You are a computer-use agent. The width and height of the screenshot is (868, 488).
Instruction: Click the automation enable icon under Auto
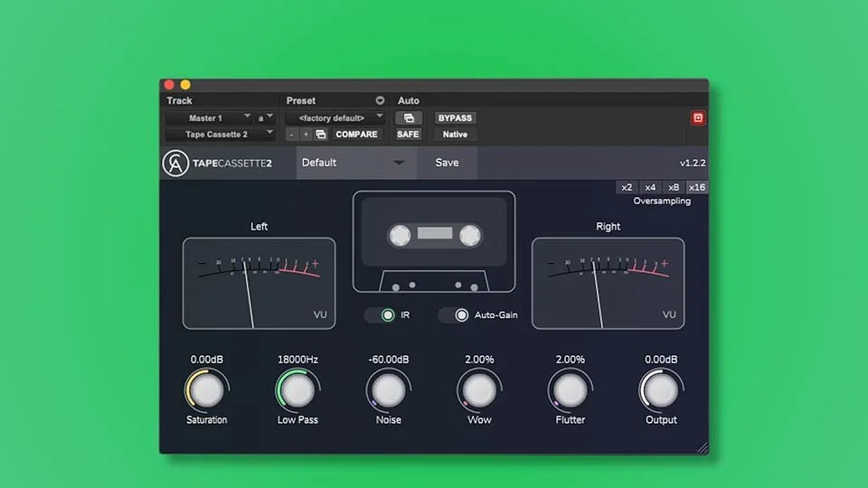409,117
